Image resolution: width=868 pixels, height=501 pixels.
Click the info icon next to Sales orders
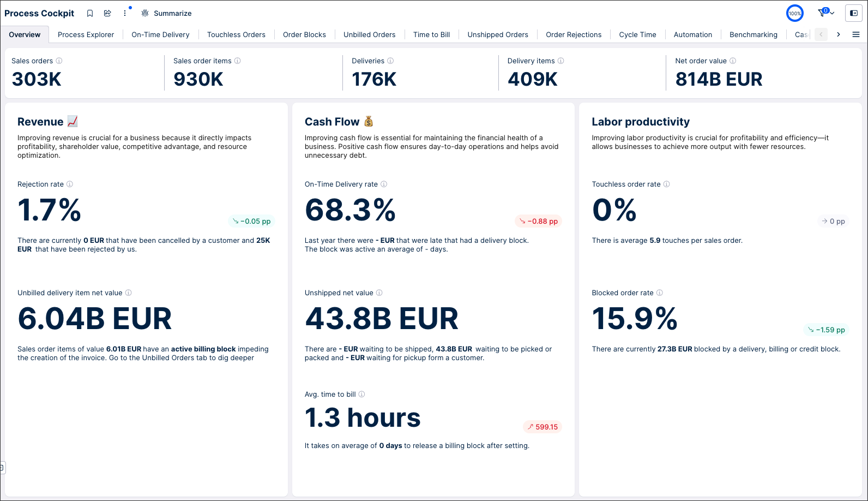59,61
